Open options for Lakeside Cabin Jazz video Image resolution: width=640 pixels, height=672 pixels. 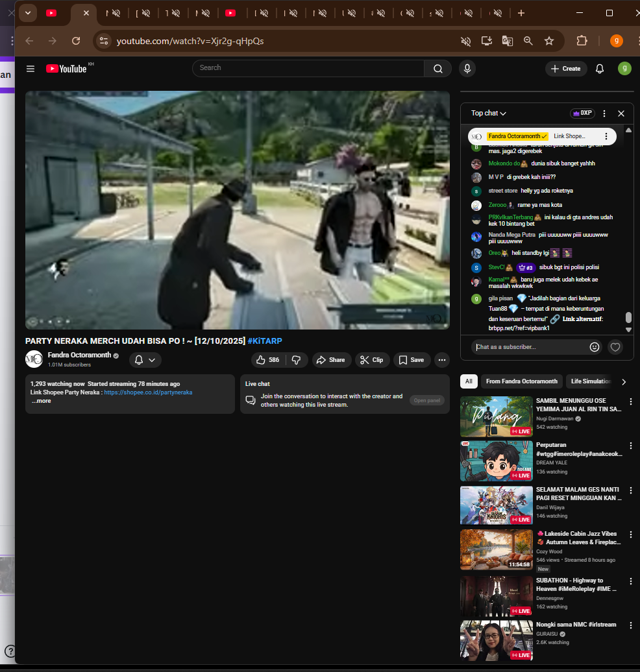coord(630,534)
